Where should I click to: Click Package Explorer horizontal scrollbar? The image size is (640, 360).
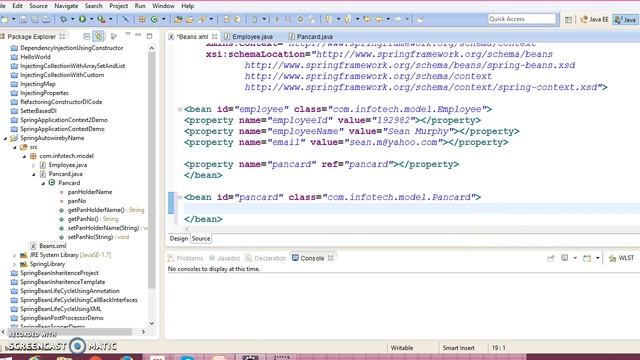tap(70, 332)
